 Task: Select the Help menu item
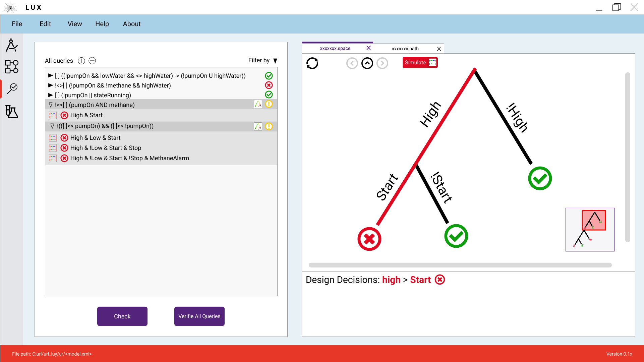tap(102, 24)
